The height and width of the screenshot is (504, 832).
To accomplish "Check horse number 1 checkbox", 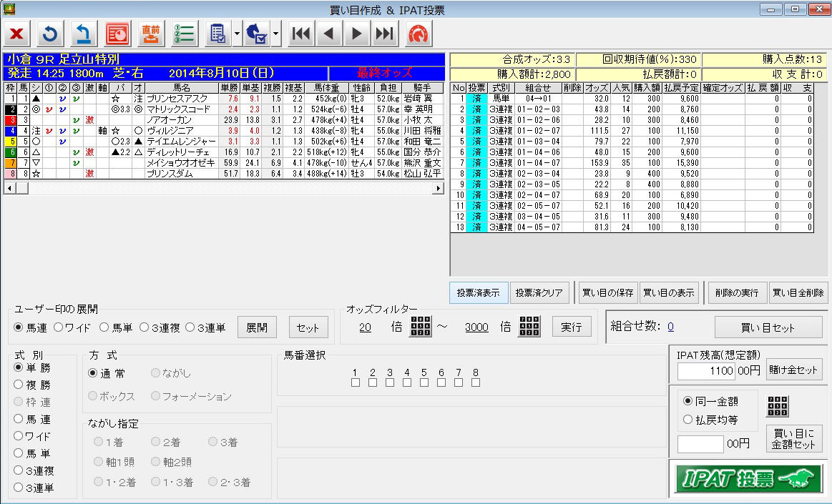I will [x=356, y=382].
